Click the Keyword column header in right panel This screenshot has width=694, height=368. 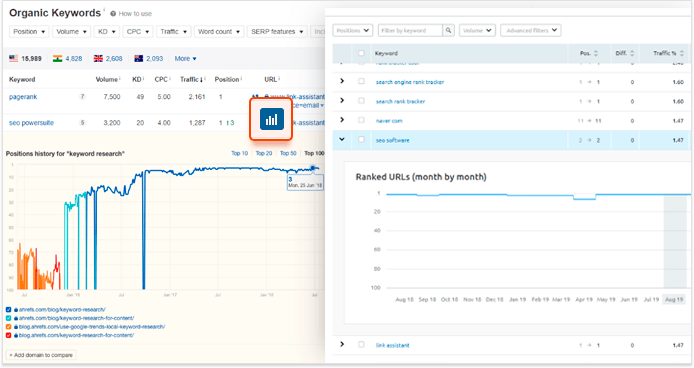(x=386, y=53)
